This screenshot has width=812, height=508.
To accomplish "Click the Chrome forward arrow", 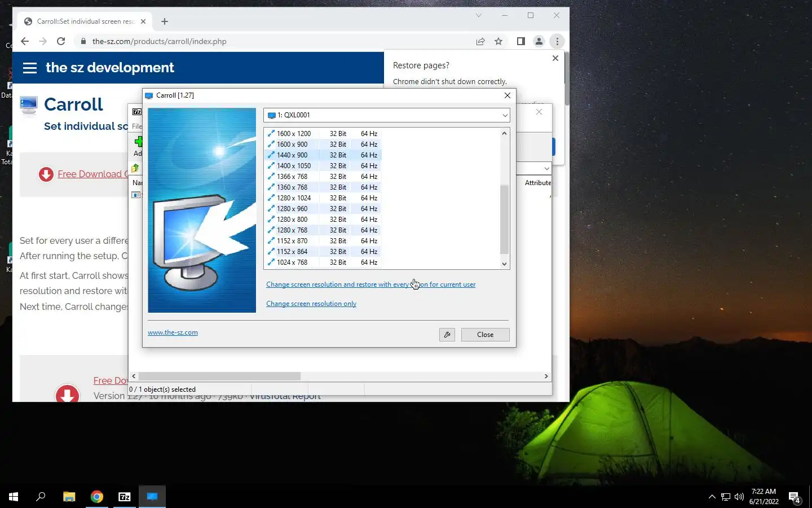I will (x=43, y=41).
